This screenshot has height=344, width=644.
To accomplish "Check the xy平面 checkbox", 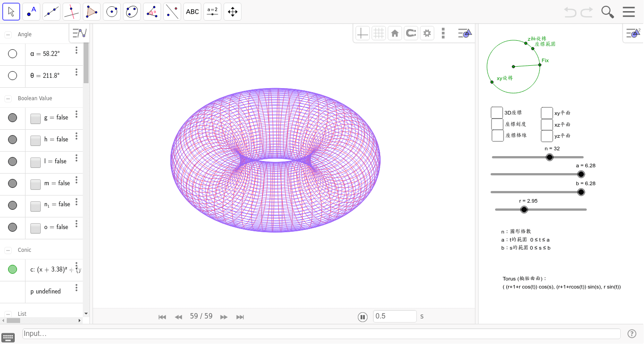I will [547, 112].
